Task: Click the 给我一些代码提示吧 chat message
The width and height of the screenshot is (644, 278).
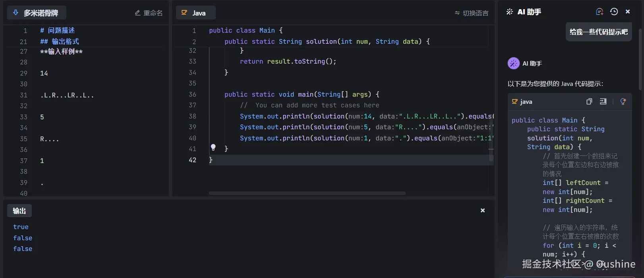Action: (598, 32)
